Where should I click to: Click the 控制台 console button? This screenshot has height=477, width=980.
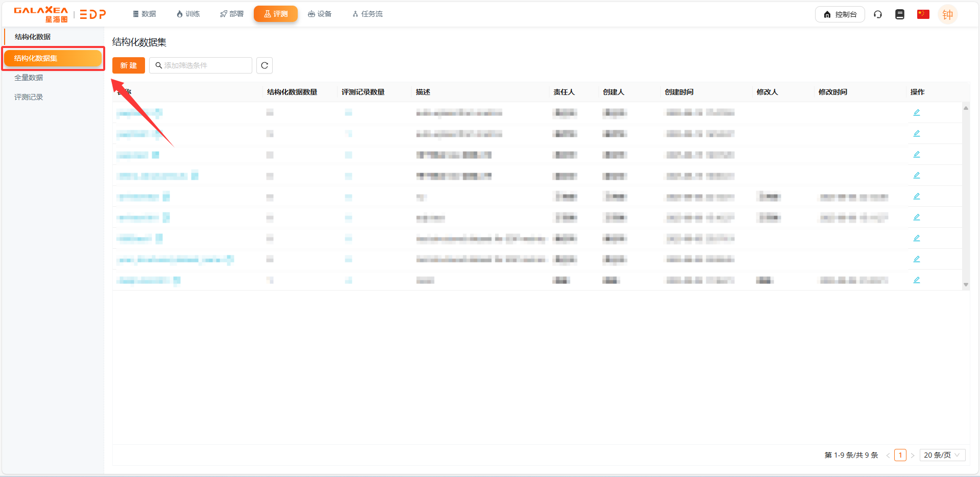tap(840, 14)
